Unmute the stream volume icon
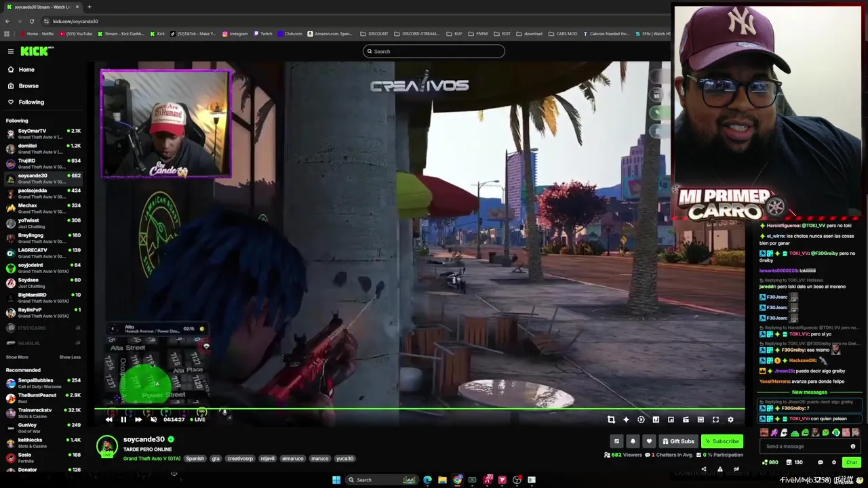Viewport: 868px width, 488px height. click(x=153, y=420)
